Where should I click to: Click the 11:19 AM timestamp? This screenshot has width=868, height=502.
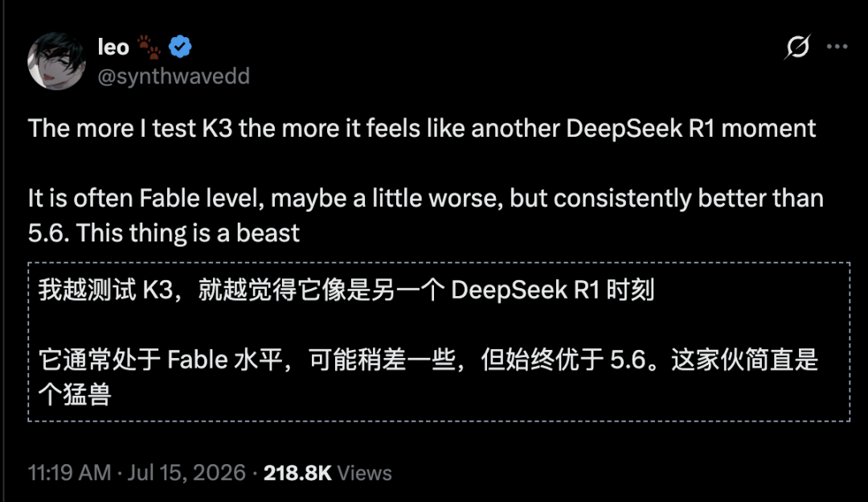pyautogui.click(x=70, y=472)
